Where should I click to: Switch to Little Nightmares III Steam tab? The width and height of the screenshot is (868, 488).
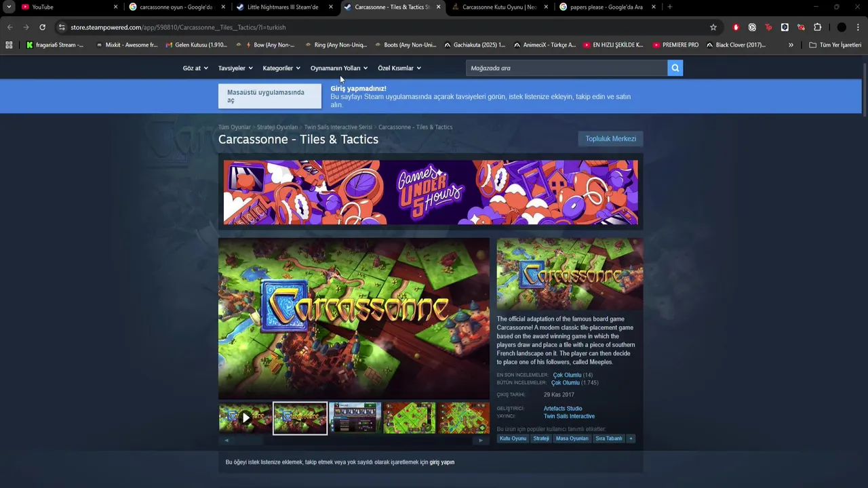click(x=283, y=7)
